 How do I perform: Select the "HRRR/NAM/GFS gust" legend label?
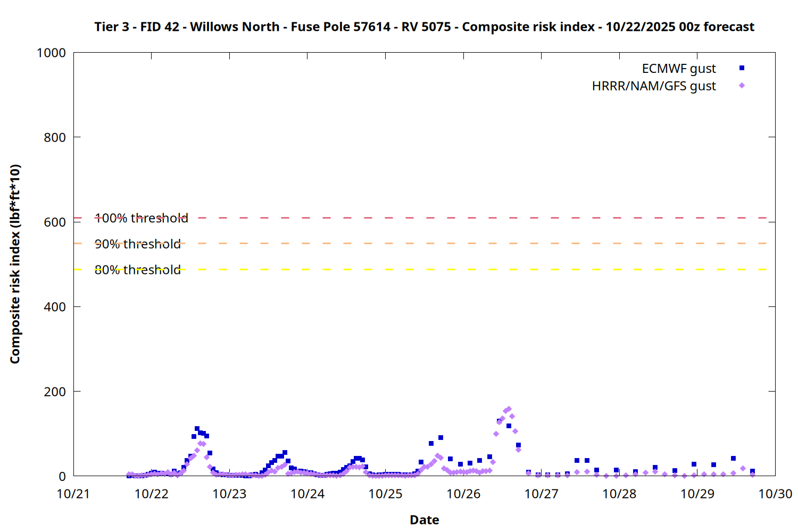654,86
